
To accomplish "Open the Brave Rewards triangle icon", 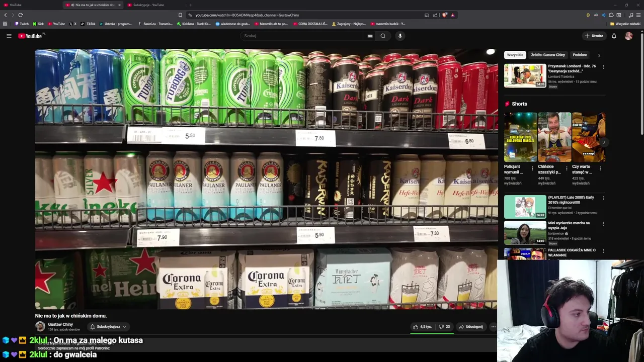I will 452,15.
